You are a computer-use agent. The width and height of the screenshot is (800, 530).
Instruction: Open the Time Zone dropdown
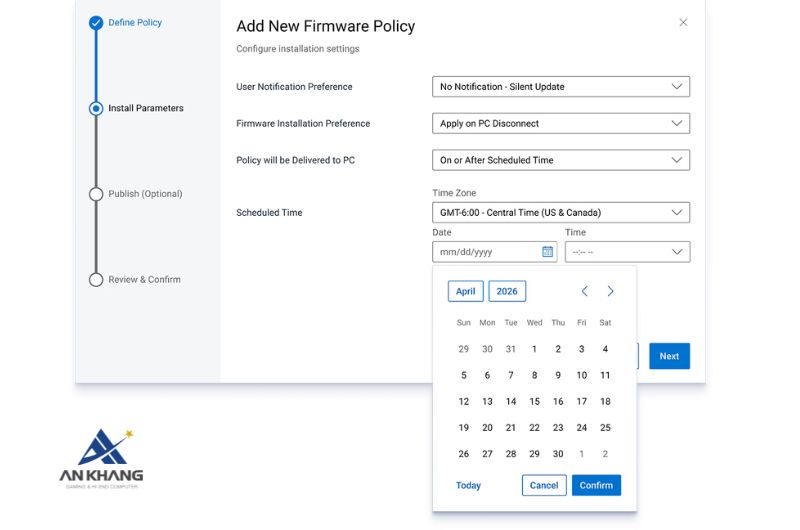point(561,213)
